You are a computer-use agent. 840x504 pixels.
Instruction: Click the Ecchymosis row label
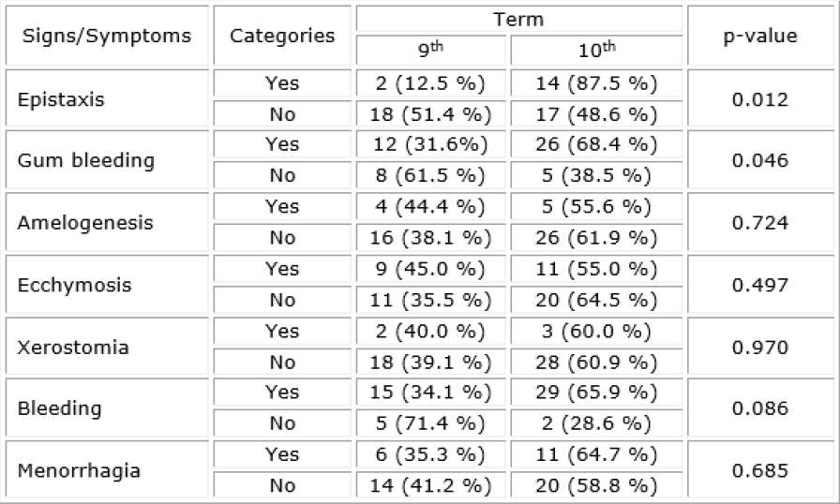click(x=75, y=285)
